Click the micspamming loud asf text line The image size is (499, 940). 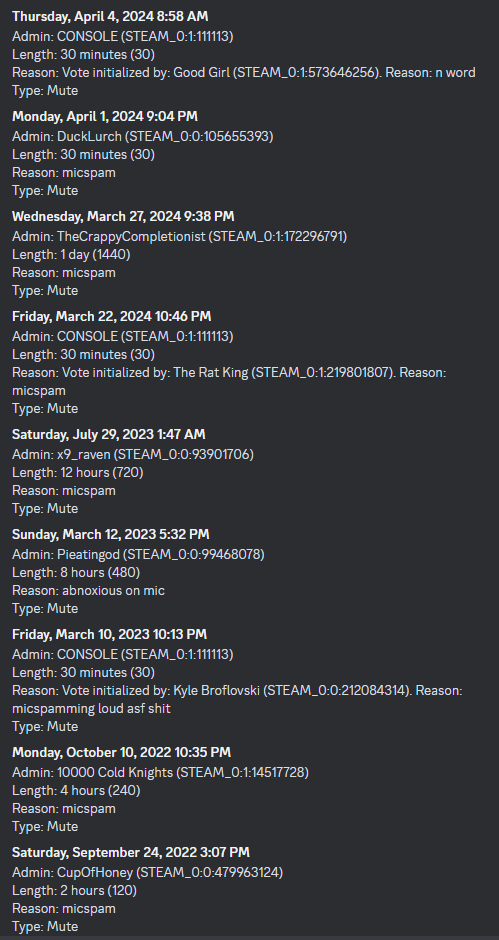click(x=91, y=709)
